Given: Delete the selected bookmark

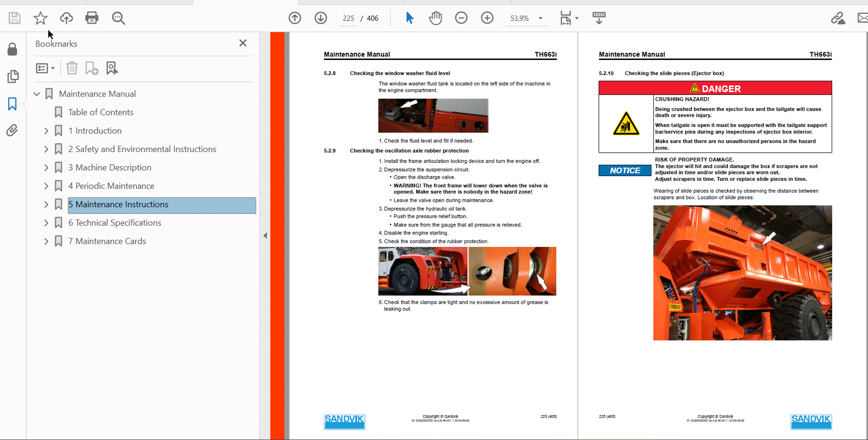Looking at the screenshot, I should [x=72, y=68].
